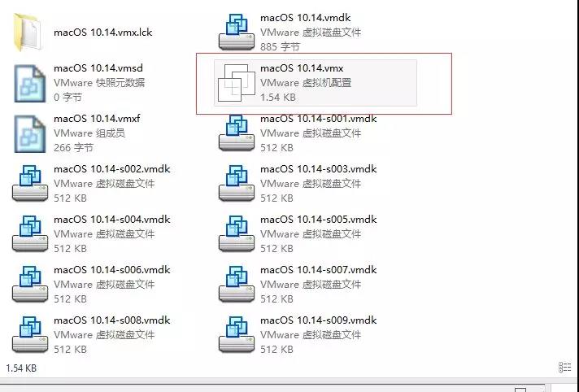Click the macOS 10.14-s007.vmdk disk icon
The image size is (579, 392).
coord(237,285)
